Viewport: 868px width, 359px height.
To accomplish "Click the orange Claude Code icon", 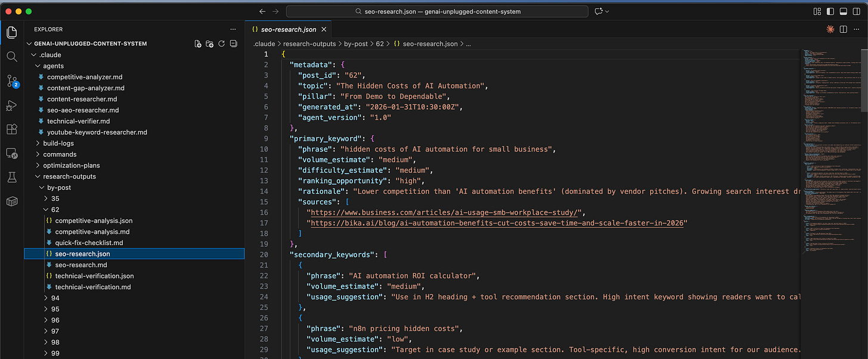I will [x=830, y=29].
